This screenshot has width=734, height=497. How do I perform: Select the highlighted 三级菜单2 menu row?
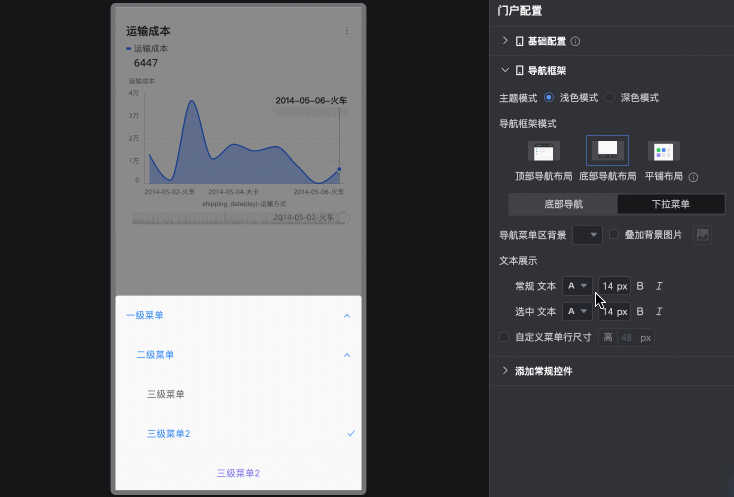pos(238,434)
